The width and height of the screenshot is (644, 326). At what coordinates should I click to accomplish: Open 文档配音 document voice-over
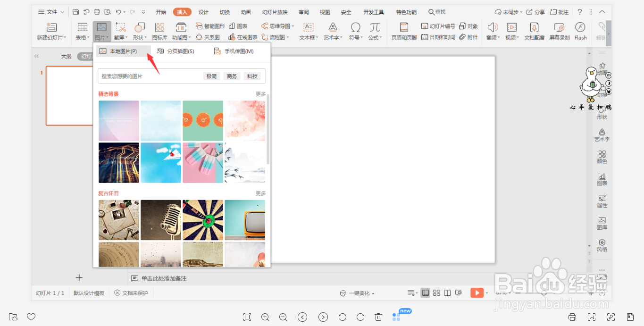[x=535, y=31]
